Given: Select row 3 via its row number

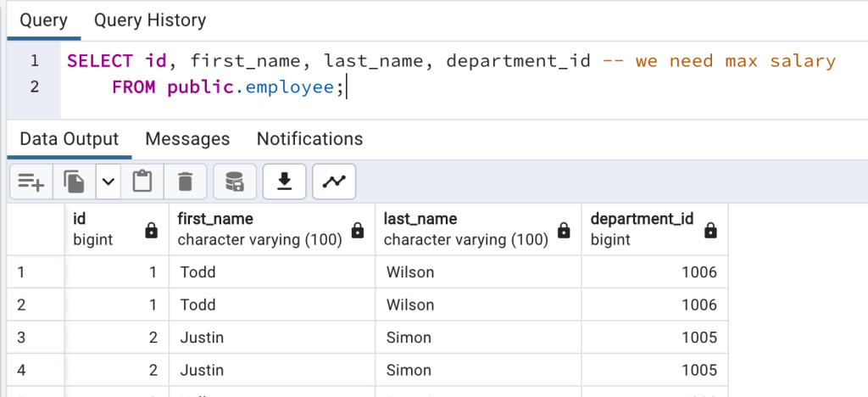Looking at the screenshot, I should coord(22,338).
